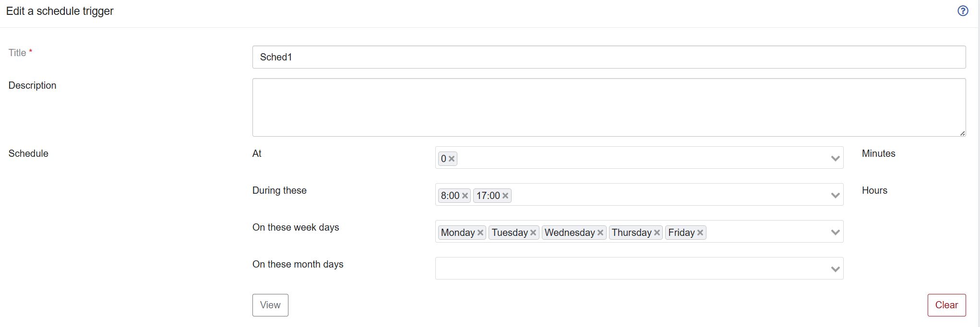Screen dimensions: 980x327
Task: Click the 'On these week days' label
Action: 296,227
